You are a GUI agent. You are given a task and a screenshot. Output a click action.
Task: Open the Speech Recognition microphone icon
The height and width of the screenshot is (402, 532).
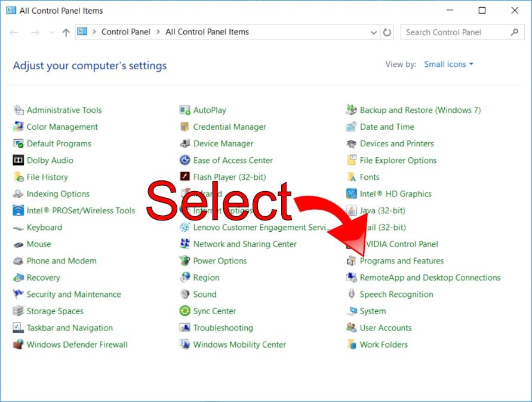pos(351,294)
